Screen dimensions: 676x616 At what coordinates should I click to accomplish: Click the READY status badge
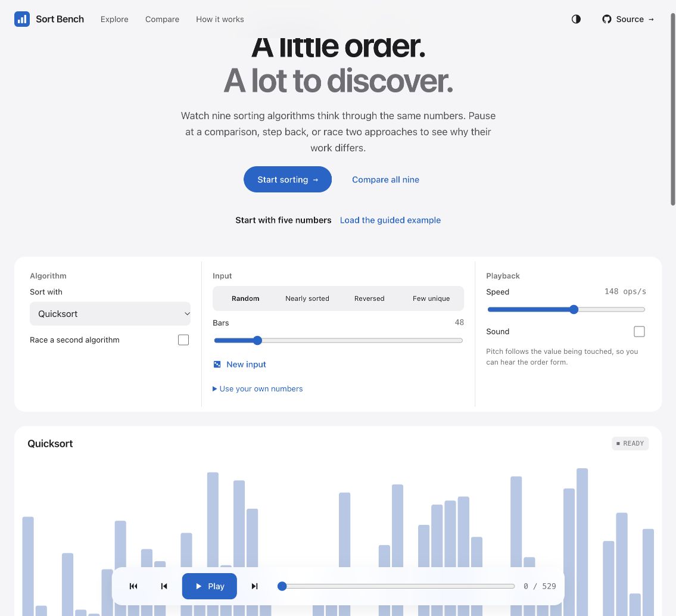click(x=630, y=443)
